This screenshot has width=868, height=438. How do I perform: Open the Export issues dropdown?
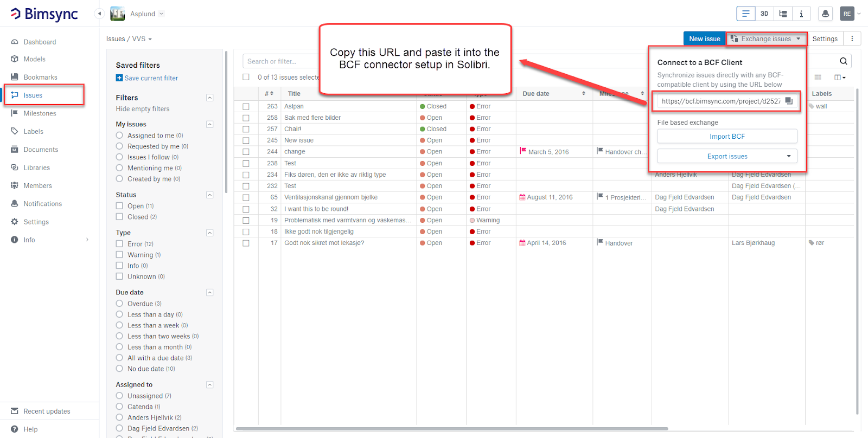[x=727, y=156]
